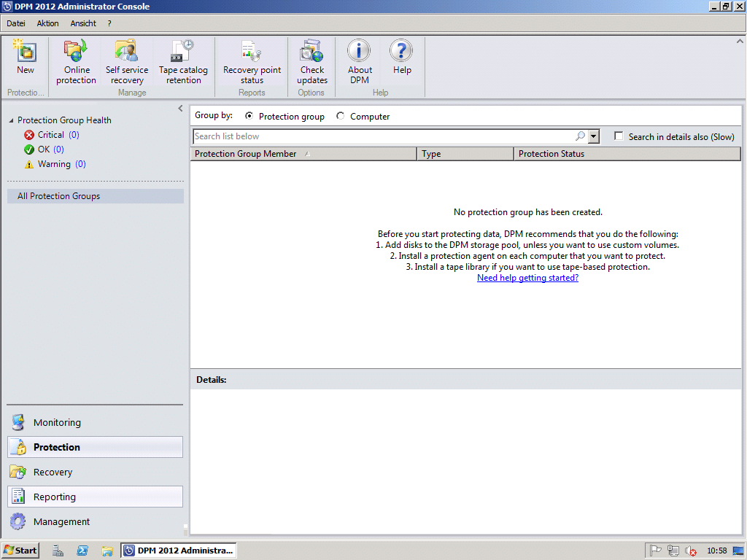Open the Ansicht menu
The width and height of the screenshot is (747, 560).
point(83,23)
